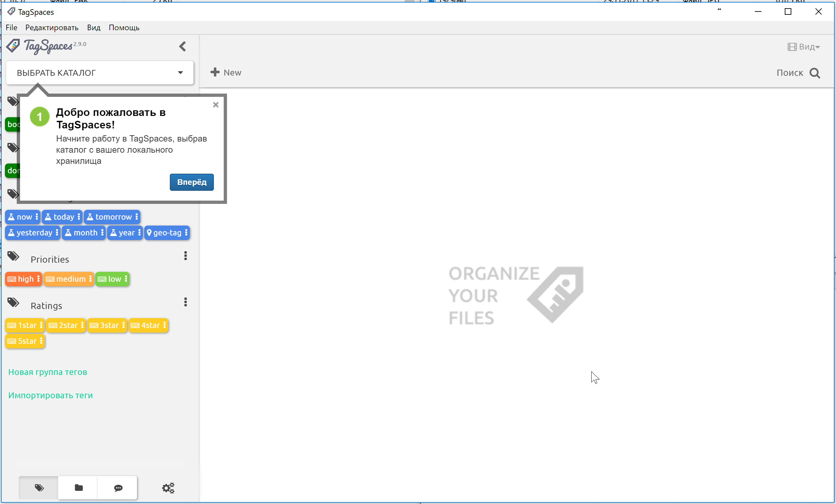Open options of the 'high' tag
This screenshot has height=504, width=836.
(38, 279)
